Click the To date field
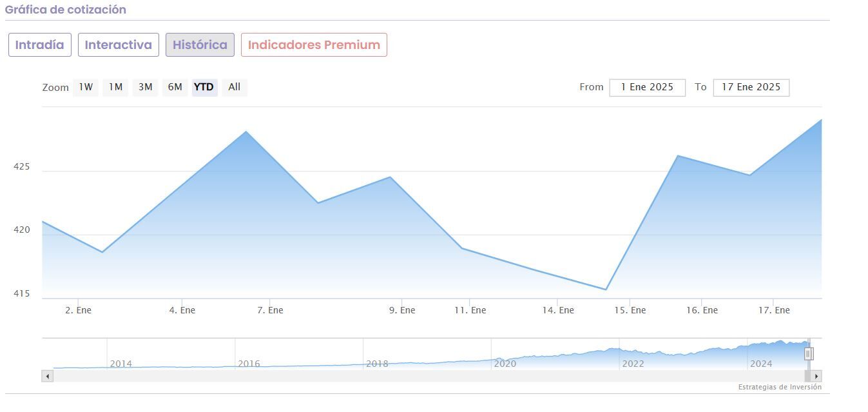This screenshot has height=412, width=868. [751, 87]
